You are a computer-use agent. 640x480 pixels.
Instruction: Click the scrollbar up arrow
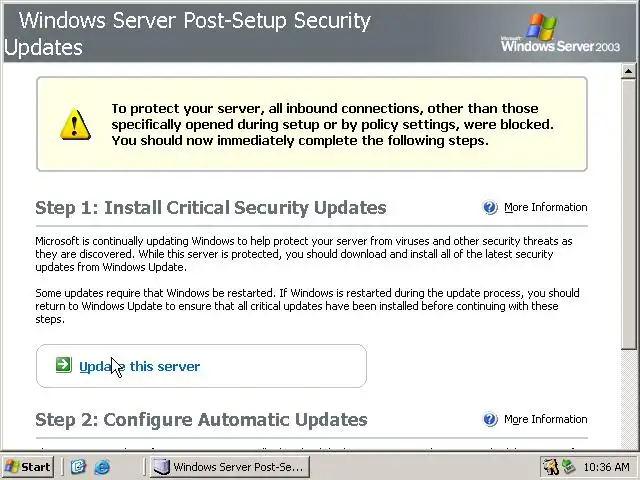(629, 72)
